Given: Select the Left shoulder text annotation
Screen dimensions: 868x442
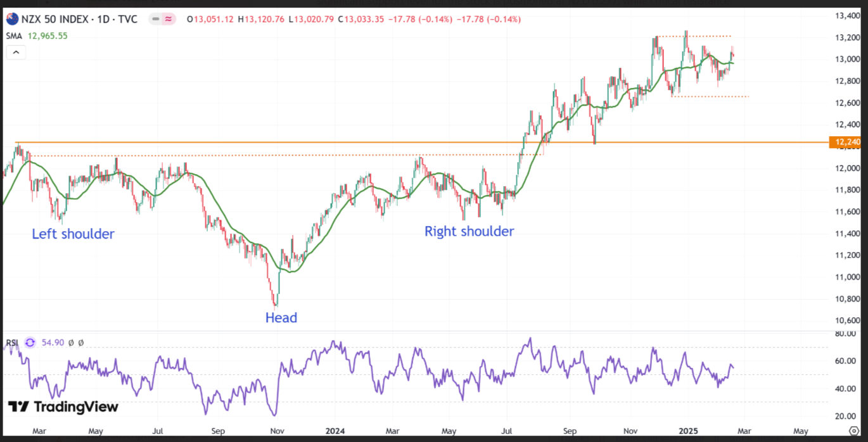Looking at the screenshot, I should pos(73,234).
